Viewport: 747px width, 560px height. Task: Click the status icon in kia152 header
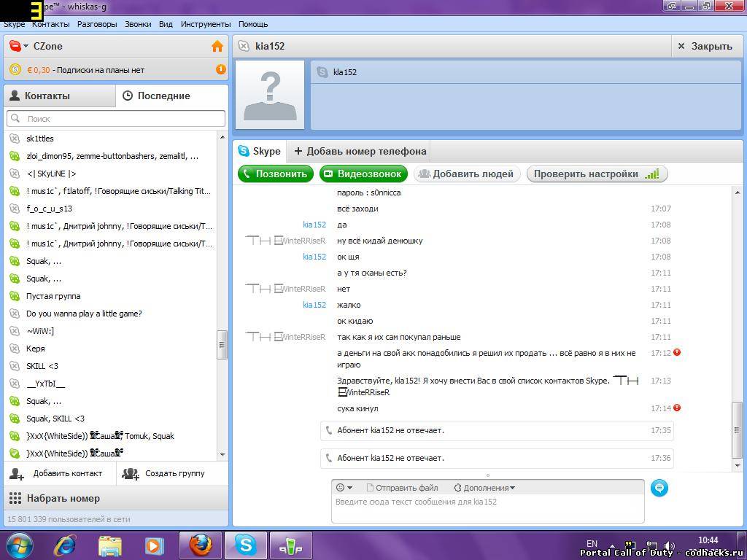pos(244,46)
